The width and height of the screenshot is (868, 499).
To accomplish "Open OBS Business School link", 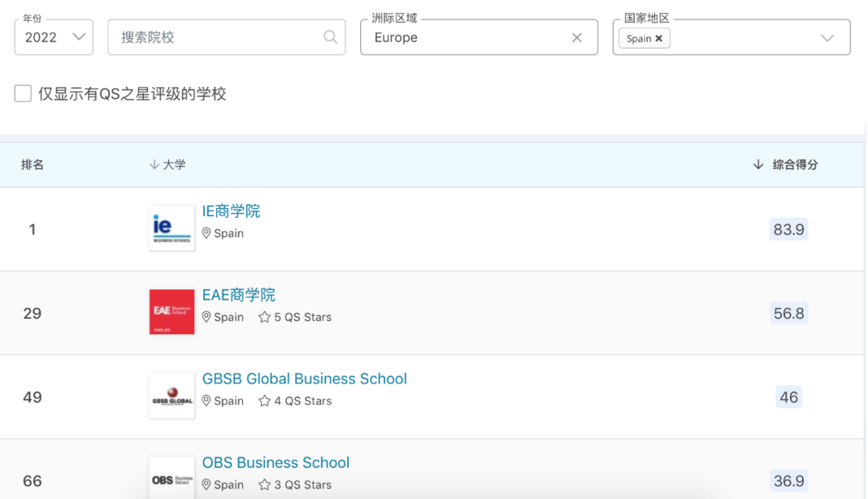I will [276, 463].
